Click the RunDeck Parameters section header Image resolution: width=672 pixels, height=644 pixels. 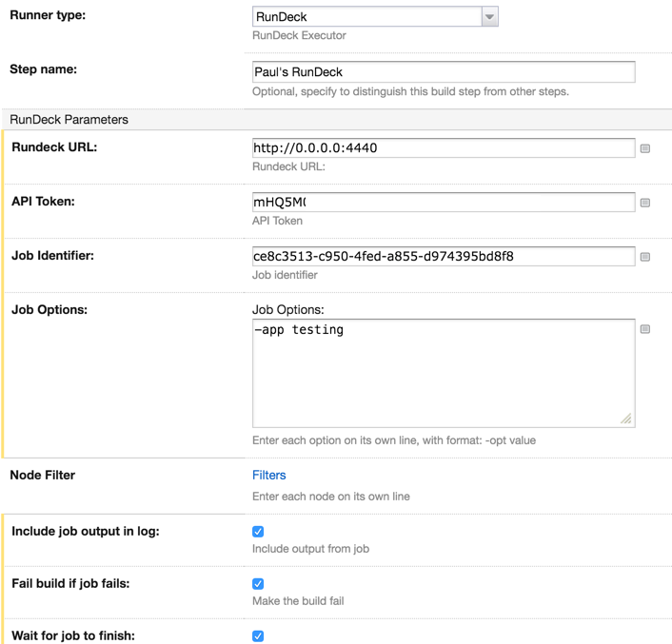(337, 120)
